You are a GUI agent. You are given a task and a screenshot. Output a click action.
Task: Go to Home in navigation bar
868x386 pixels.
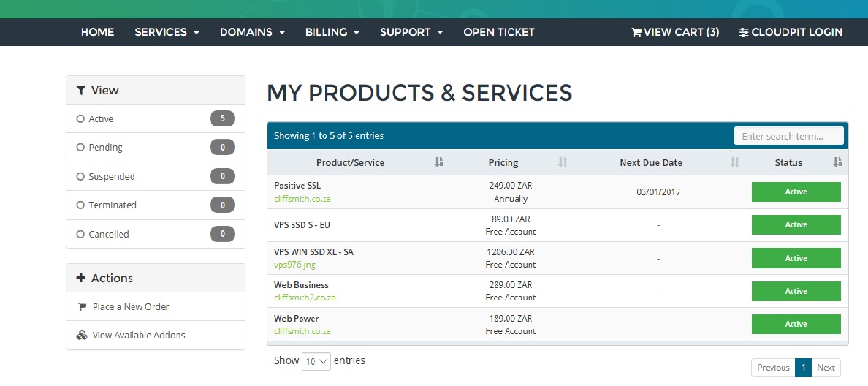(97, 32)
